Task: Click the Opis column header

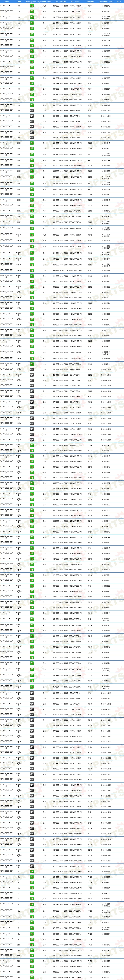Action: pos(119,2)
